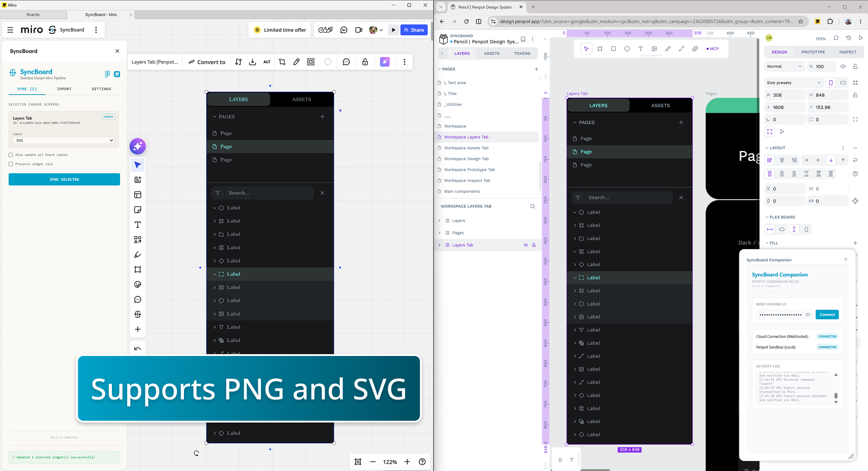Toggle lock icon in Miro context toolbar
868x471 pixels.
[x=365, y=62]
